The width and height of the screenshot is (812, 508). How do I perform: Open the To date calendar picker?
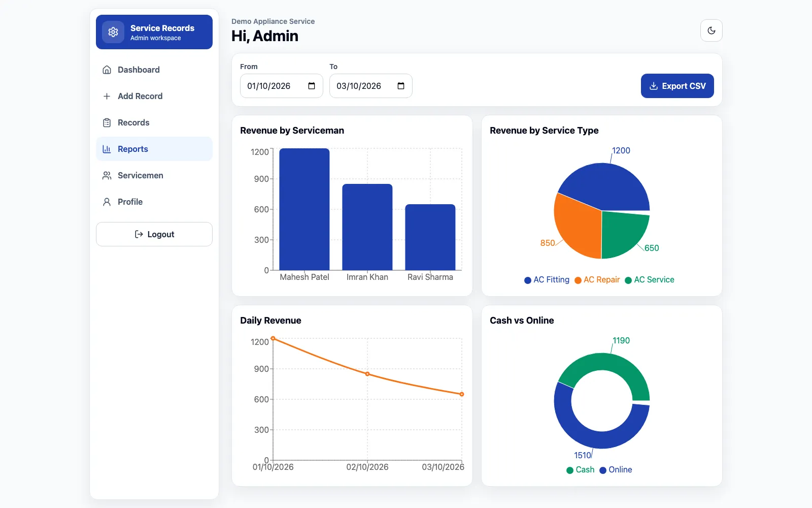pos(401,86)
